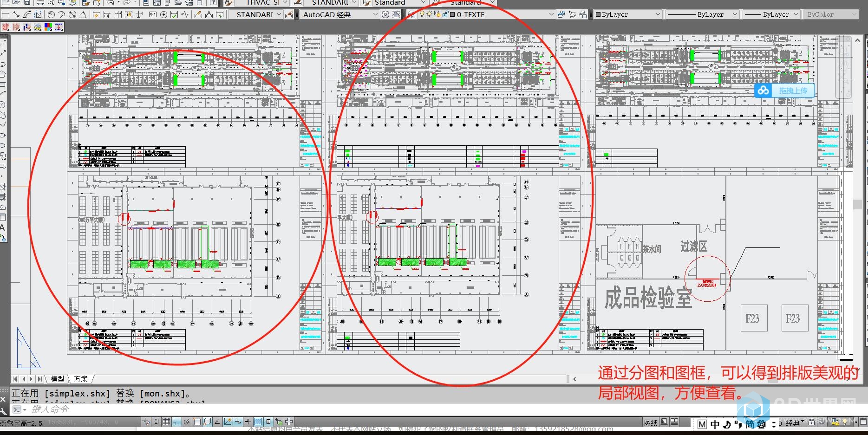Select the Dimension Update tool
Viewport: 868px width, 435px height.
click(x=220, y=14)
